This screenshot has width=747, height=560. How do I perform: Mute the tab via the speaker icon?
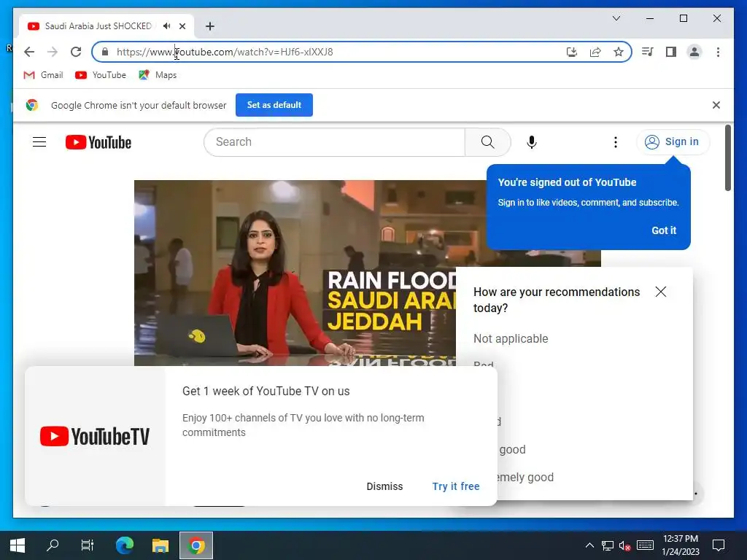167,26
